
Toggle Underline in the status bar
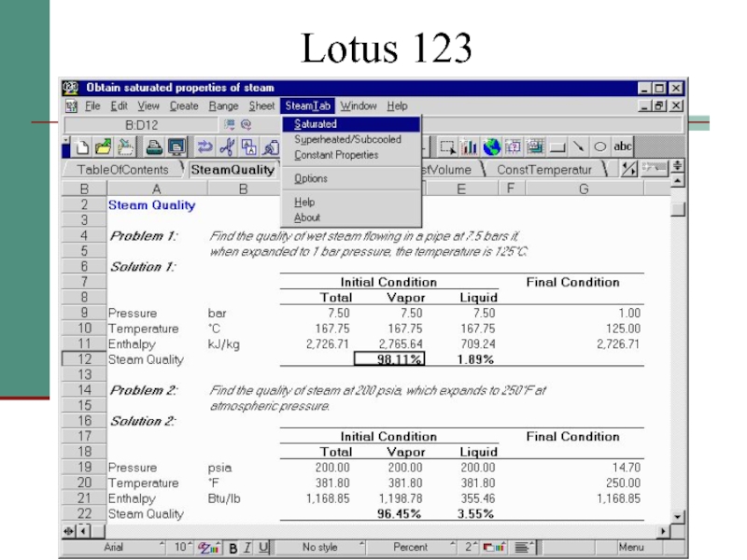pos(264,547)
